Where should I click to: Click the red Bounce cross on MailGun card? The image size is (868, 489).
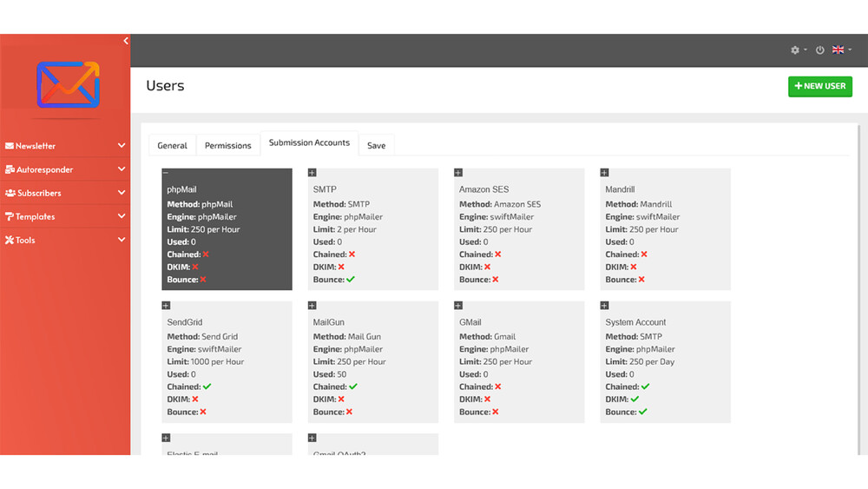pyautogui.click(x=349, y=412)
